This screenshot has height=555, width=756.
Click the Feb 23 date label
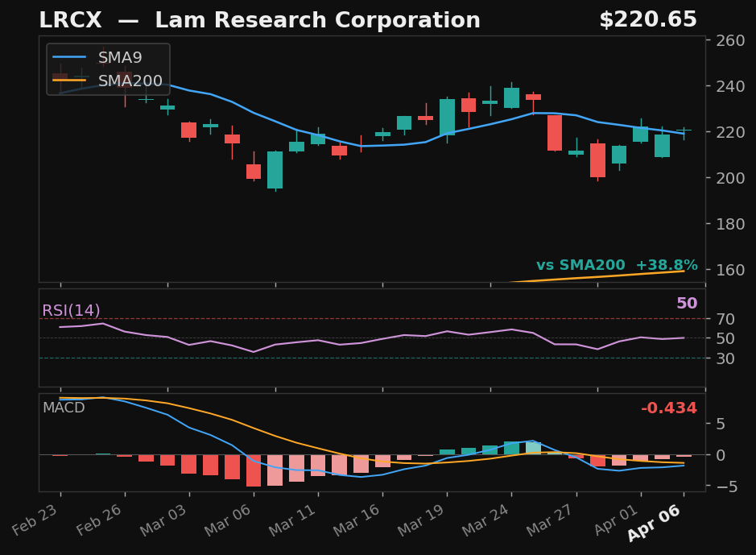pyautogui.click(x=35, y=520)
